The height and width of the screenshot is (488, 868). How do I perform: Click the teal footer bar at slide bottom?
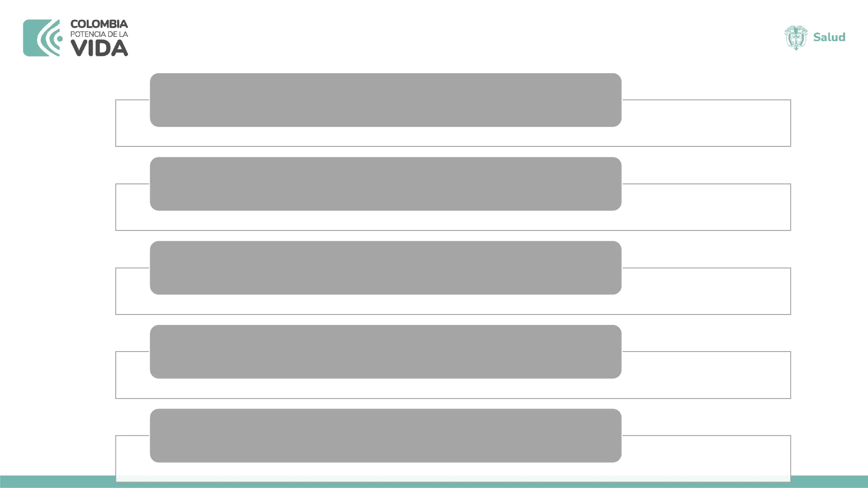point(54,482)
